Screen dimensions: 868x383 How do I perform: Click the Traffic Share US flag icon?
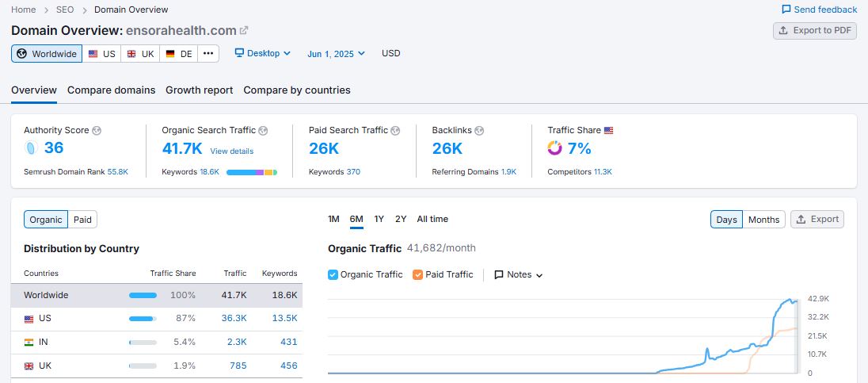[x=608, y=130]
